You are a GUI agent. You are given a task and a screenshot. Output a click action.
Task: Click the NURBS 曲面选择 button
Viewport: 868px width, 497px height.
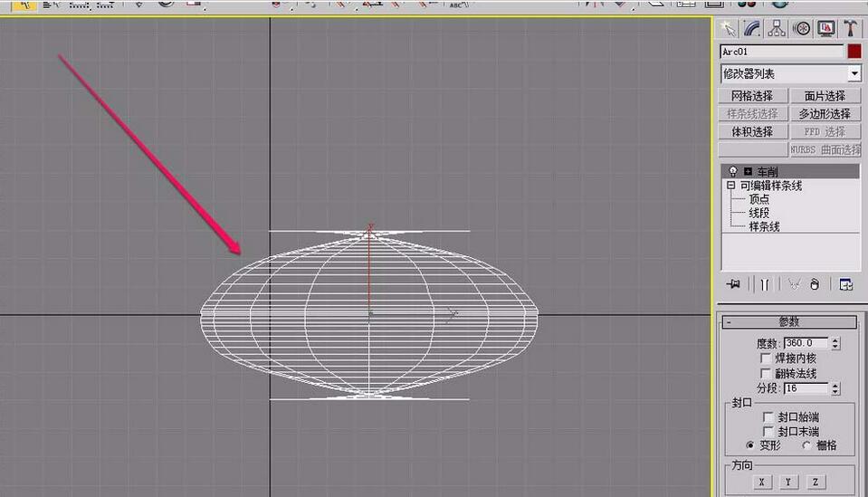tap(825, 149)
